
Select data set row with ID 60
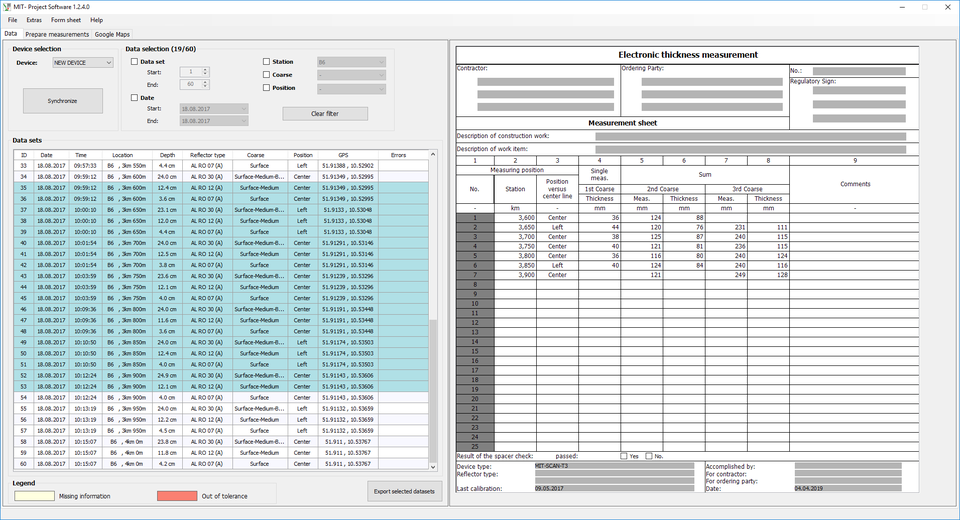(221, 464)
